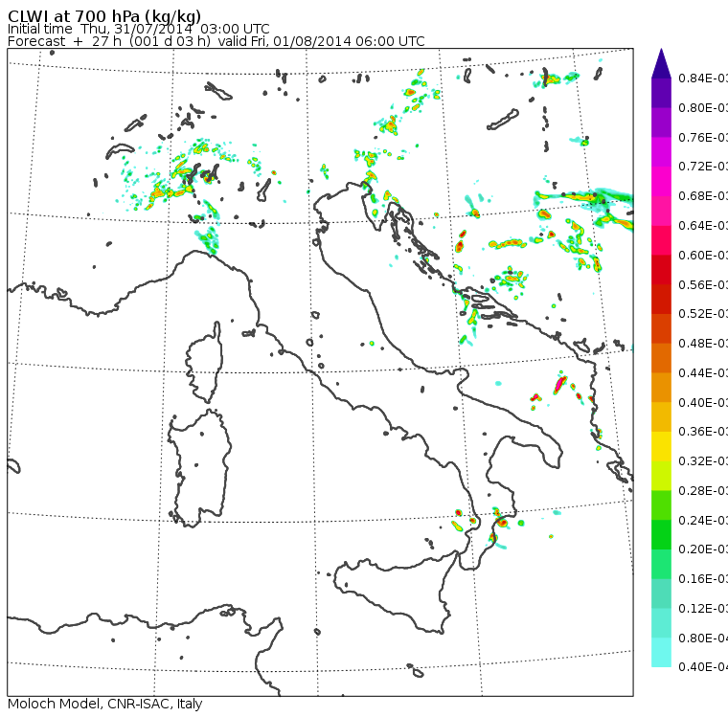Click the 0.28E-03 scale label
This screenshot has width=728, height=717.
(703, 490)
